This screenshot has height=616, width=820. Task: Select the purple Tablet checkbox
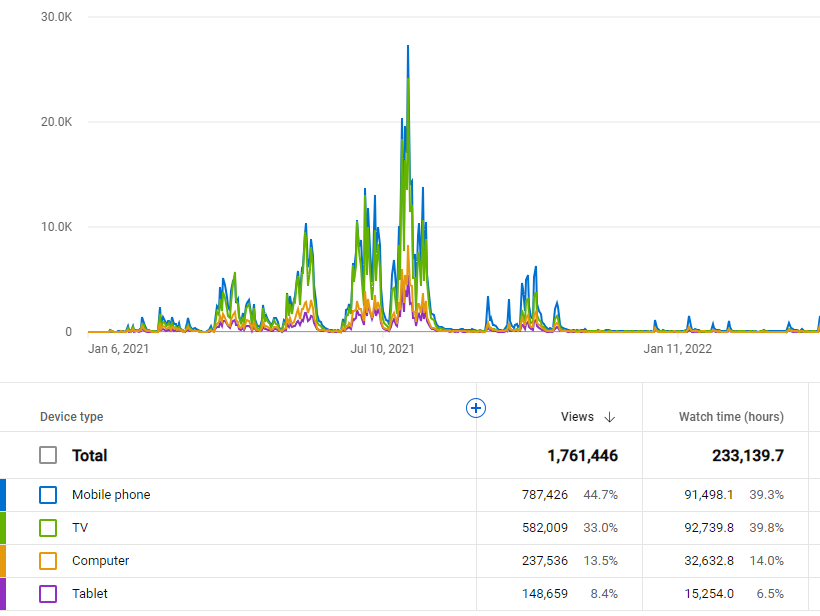(x=48, y=594)
